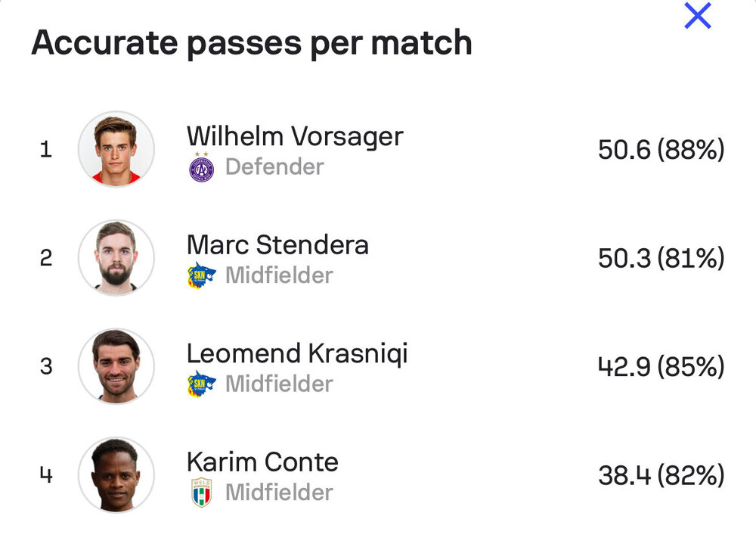Select the Marc Stendera name link
Viewport: 756px width, 541px height.
pyautogui.click(x=277, y=244)
